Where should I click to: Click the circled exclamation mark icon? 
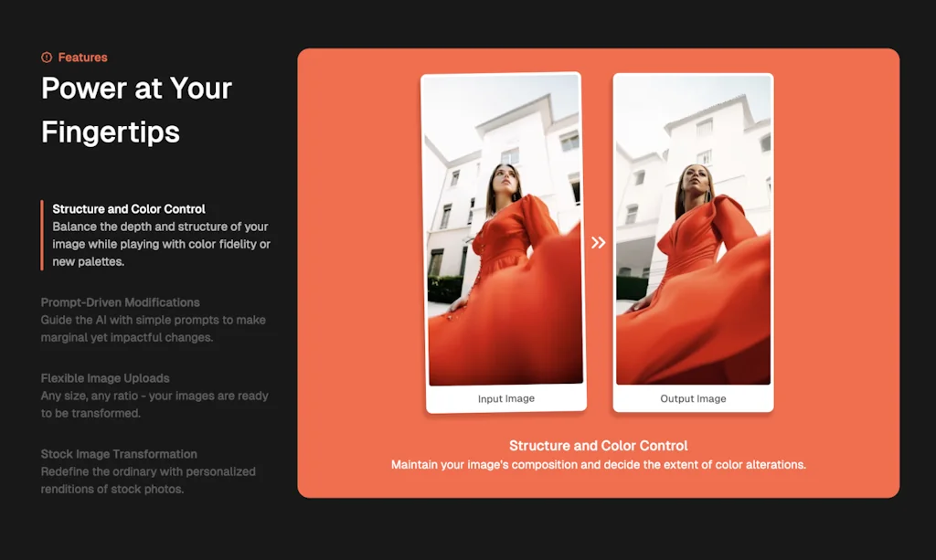[47, 57]
